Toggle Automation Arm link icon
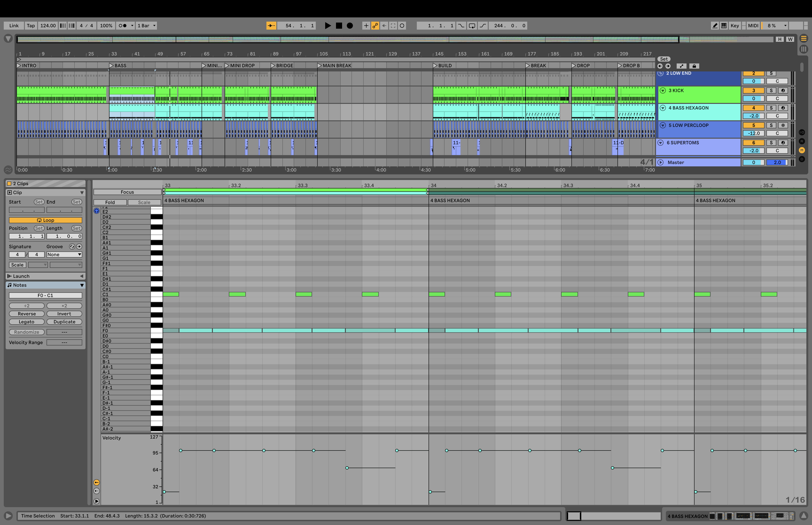Image resolution: width=812 pixels, height=525 pixels. 375,26
